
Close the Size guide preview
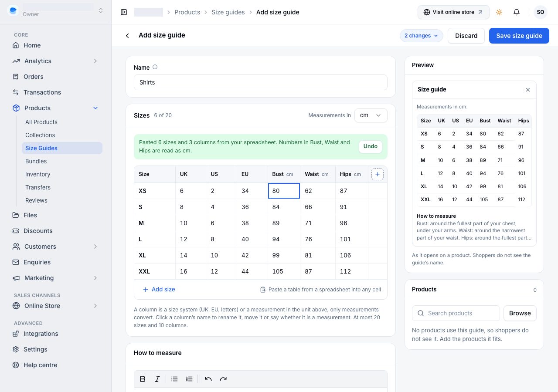(528, 90)
